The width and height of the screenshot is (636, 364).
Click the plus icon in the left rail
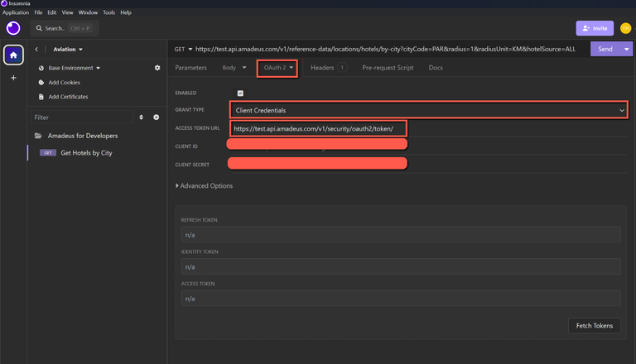[13, 78]
